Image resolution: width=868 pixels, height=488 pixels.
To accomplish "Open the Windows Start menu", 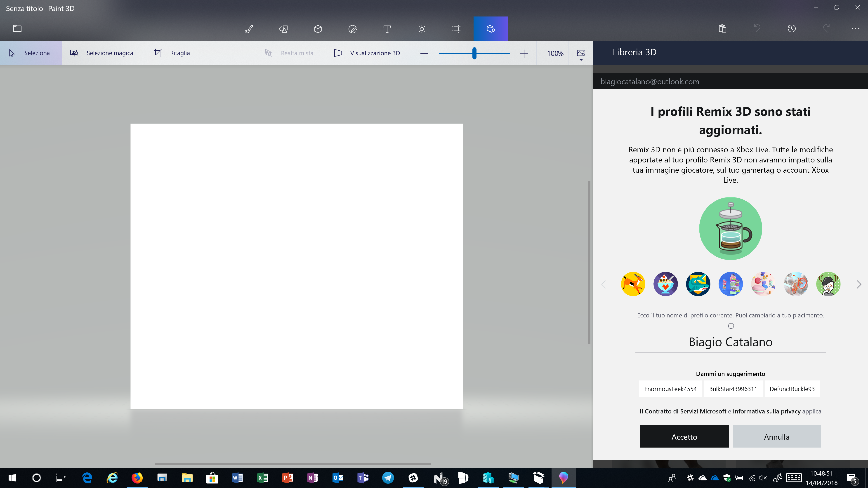I will point(12,478).
